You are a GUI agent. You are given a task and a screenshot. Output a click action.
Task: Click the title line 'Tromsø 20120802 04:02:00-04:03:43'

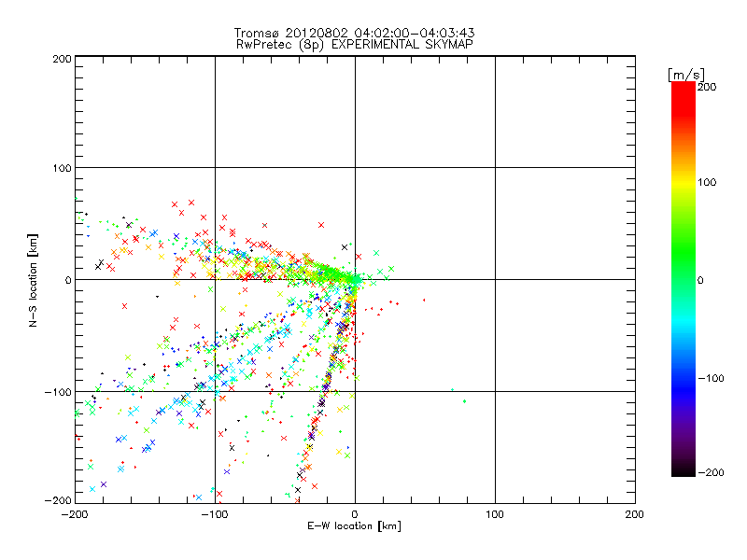354,33
